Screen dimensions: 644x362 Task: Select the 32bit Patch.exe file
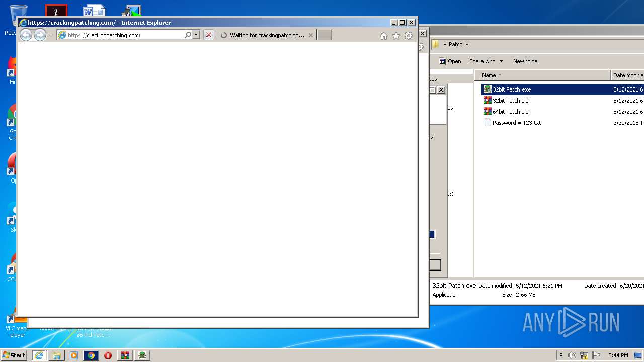(512, 89)
